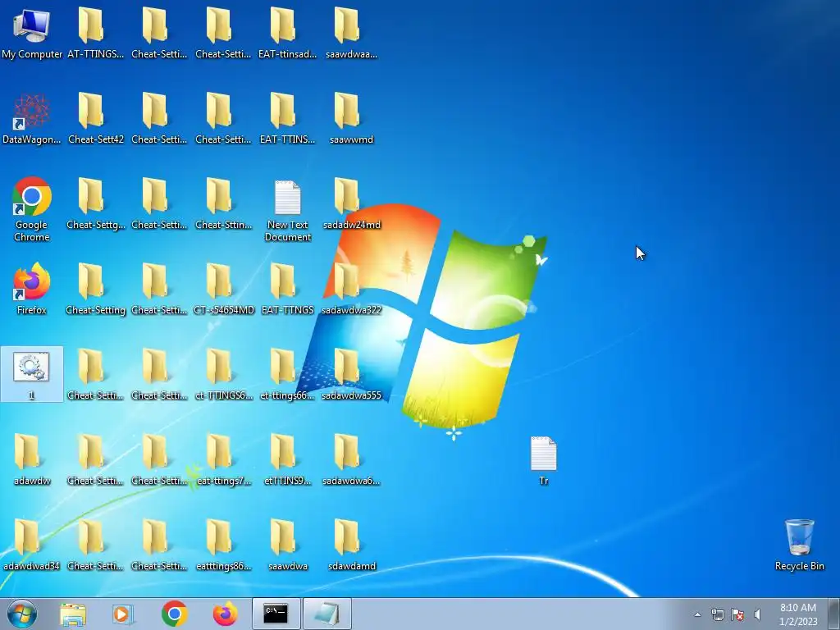Screen dimensions: 840x630
Task: Open the clock showing 8:10 AM
Action: click(797, 614)
